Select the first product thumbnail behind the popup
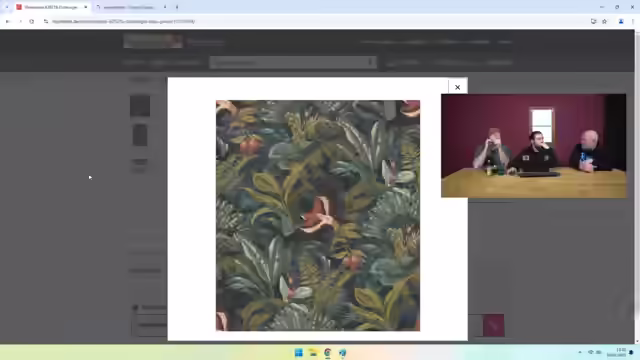640x360 pixels. 140,106
